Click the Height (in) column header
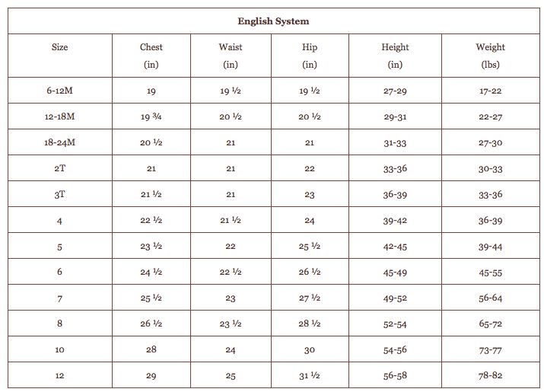This screenshot has width=544, height=392. pyautogui.click(x=395, y=55)
